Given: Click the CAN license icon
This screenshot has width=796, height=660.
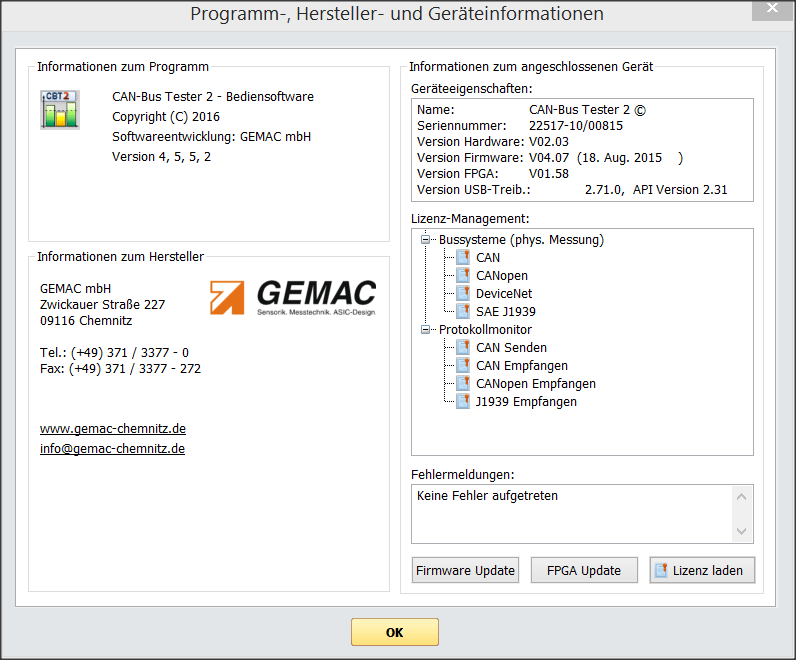Looking at the screenshot, I should click(463, 258).
